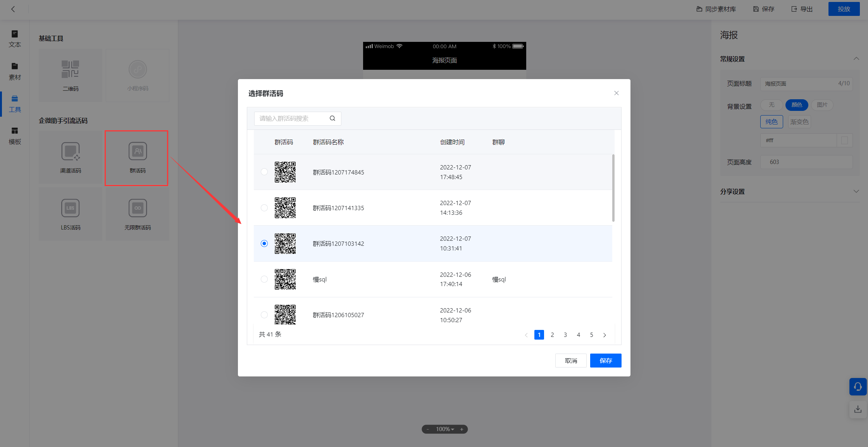
Task: Open QR thumbnail of 群活码1207141335
Action: pyautogui.click(x=285, y=208)
